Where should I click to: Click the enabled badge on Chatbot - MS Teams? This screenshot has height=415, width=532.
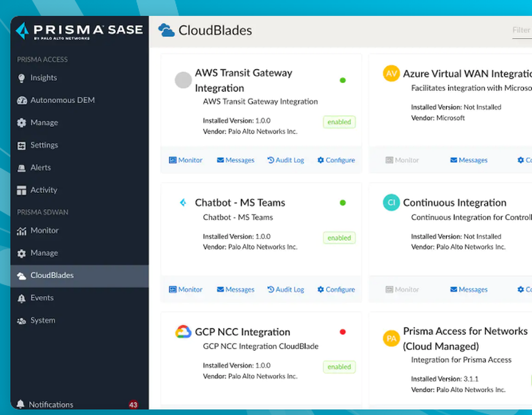click(x=339, y=238)
